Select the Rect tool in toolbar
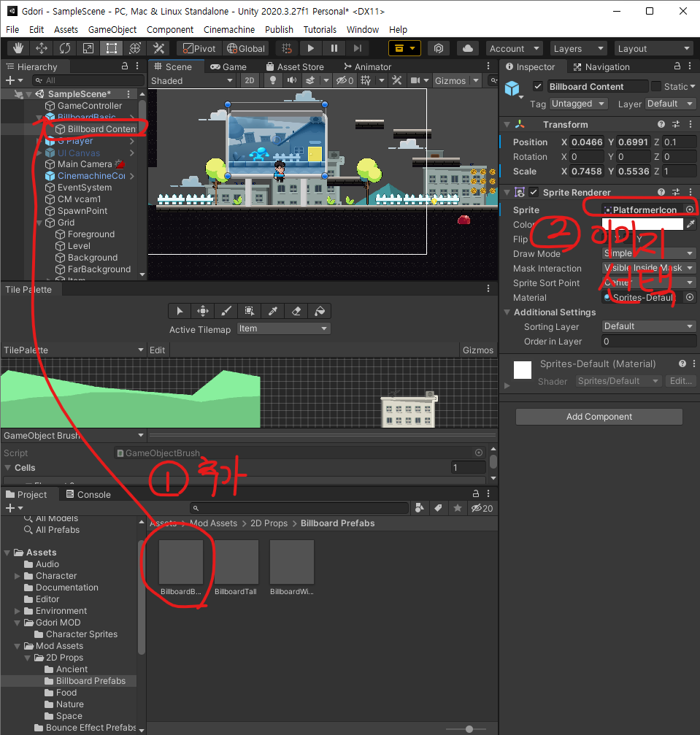Image resolution: width=700 pixels, height=735 pixels. click(112, 48)
